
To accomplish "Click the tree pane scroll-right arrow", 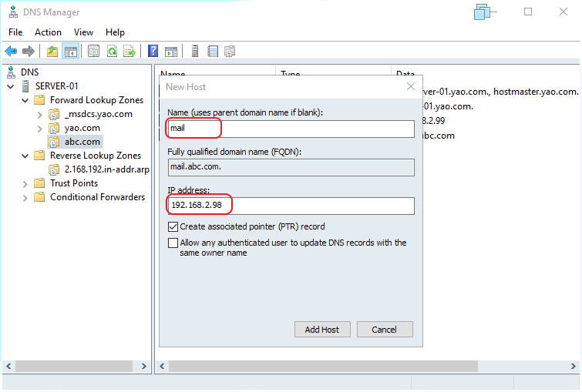I will point(144,366).
